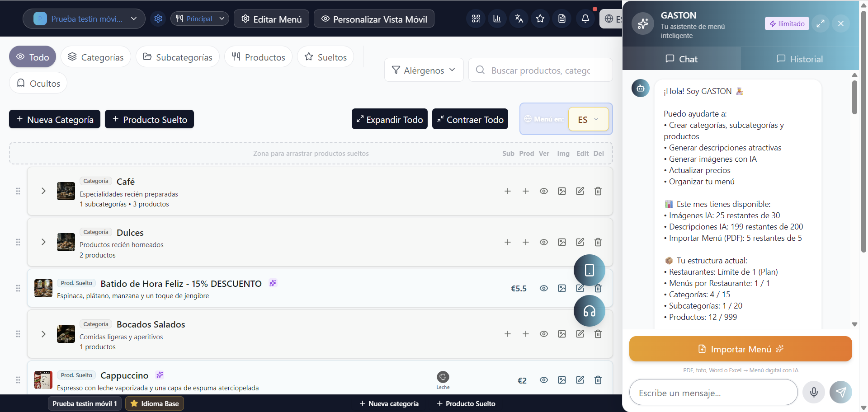Screen dimensions: 868x412
Task: Open settings via the gear icon
Action: pos(158,19)
